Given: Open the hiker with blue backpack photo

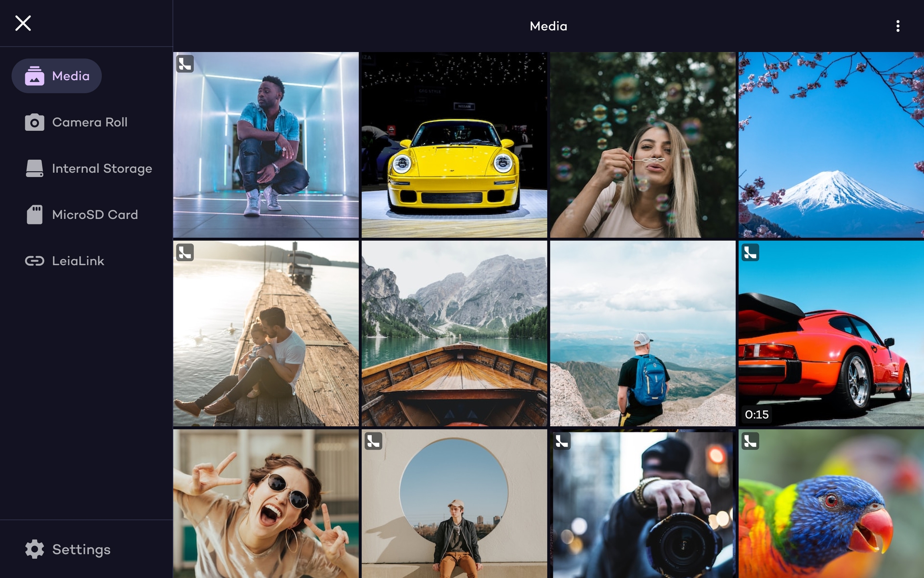Looking at the screenshot, I should [x=643, y=334].
